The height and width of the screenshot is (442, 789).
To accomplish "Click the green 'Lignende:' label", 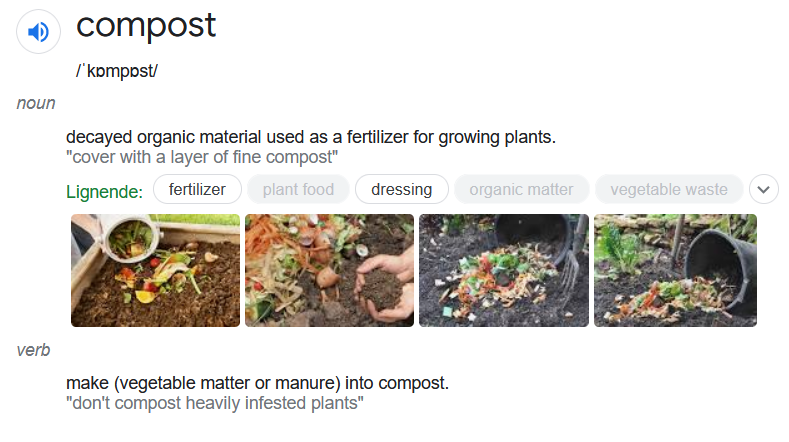I will [x=104, y=190].
